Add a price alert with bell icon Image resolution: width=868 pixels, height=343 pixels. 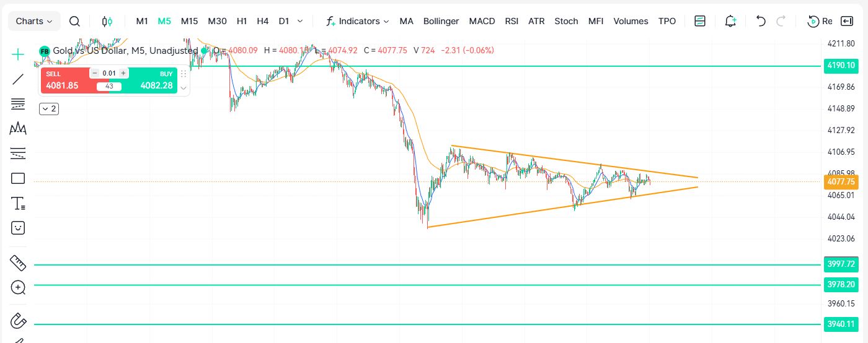[730, 21]
